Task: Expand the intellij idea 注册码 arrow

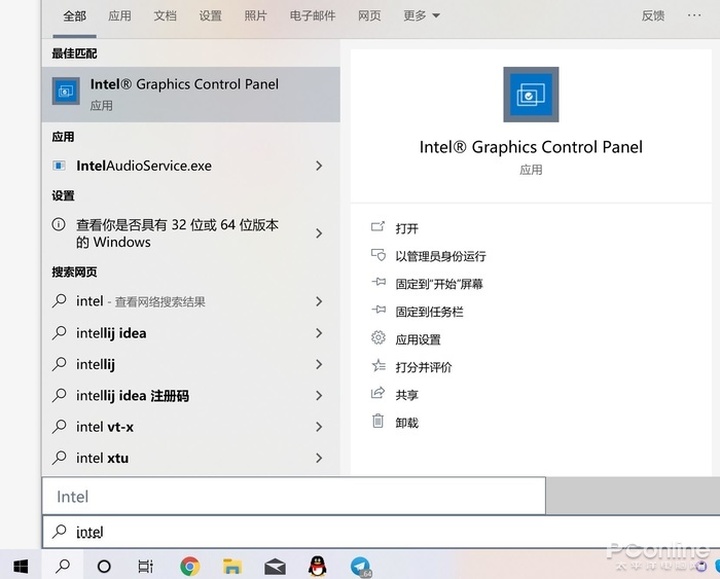Action: point(319,395)
